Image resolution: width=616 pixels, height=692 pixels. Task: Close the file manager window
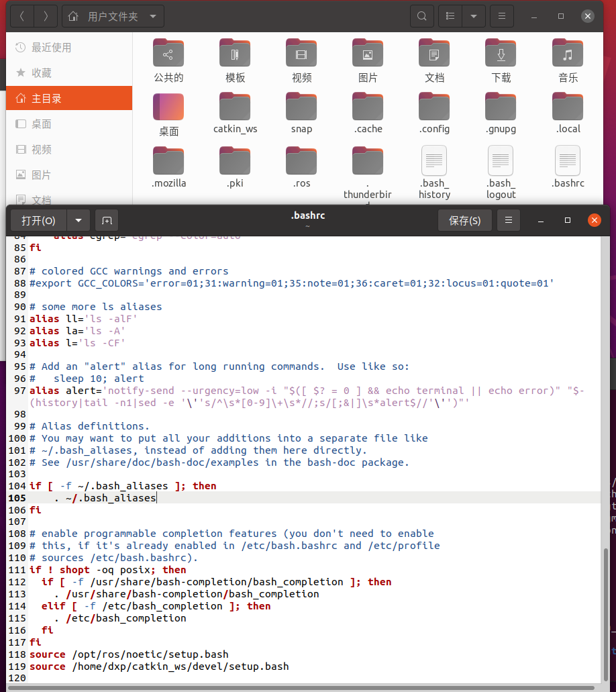(587, 16)
